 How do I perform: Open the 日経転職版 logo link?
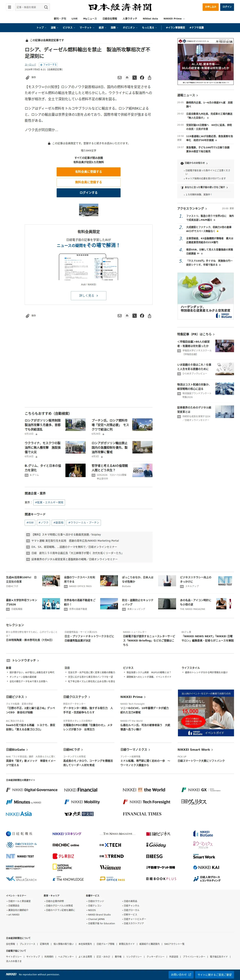click(19, 834)
